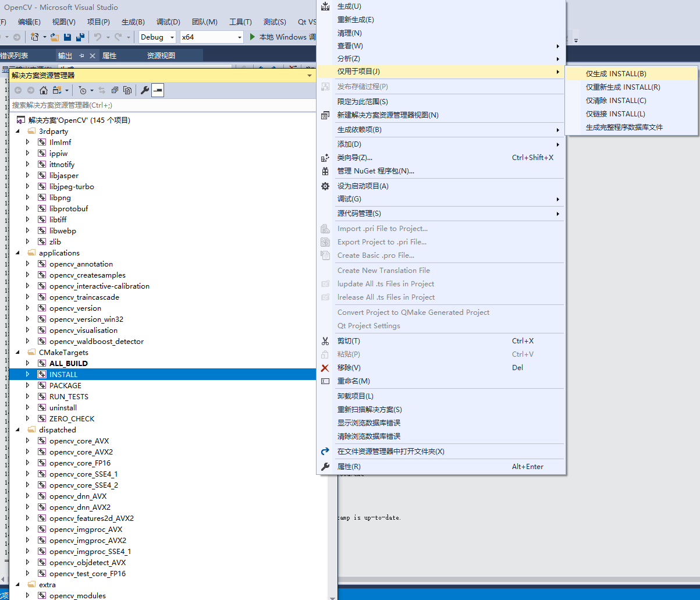Click the scissors icon beside 剪切(T)
700x600 pixels.
(325, 341)
